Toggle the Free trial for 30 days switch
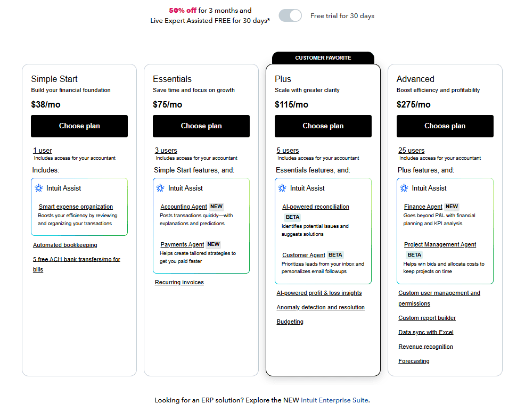 click(290, 15)
